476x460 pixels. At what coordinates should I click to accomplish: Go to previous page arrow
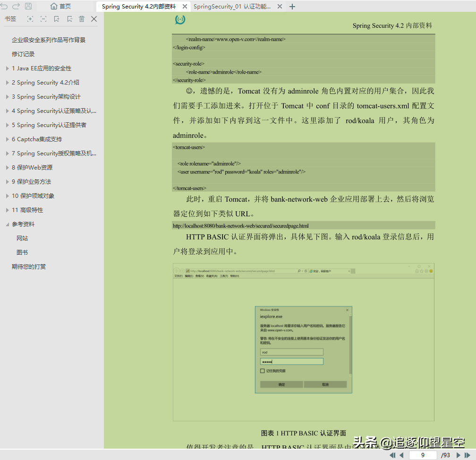tap(401, 455)
